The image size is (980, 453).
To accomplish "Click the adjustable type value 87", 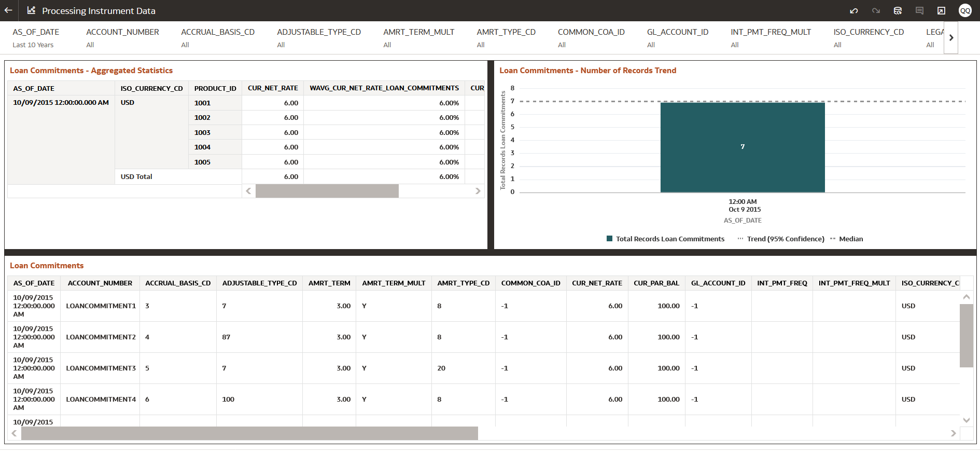I will coord(226,337).
